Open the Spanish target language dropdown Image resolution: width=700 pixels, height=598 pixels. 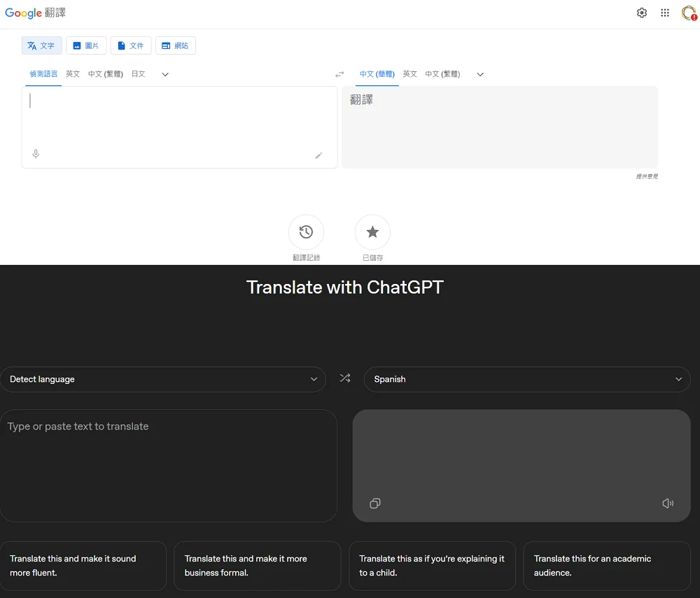click(526, 379)
